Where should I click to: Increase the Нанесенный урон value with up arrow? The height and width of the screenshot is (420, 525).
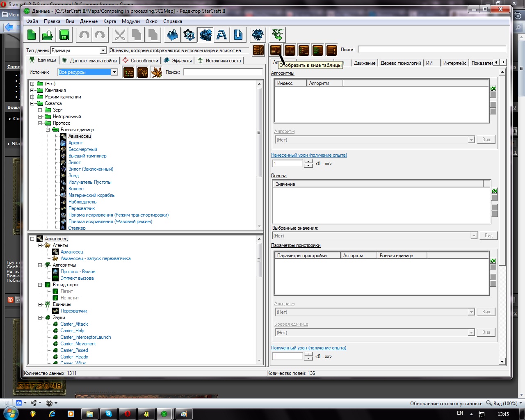tap(308, 162)
